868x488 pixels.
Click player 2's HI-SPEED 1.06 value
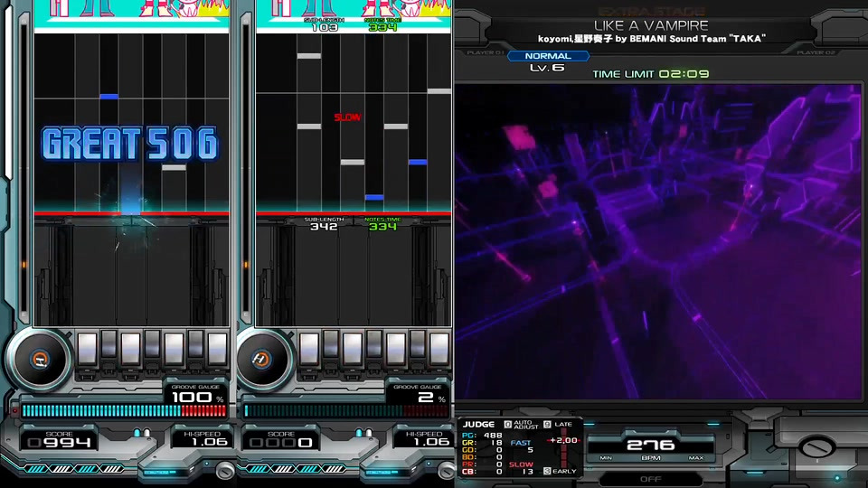point(430,442)
